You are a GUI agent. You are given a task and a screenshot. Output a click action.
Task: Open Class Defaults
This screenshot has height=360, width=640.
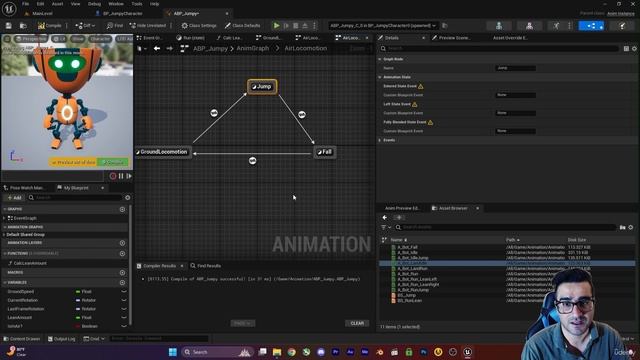pos(242,26)
